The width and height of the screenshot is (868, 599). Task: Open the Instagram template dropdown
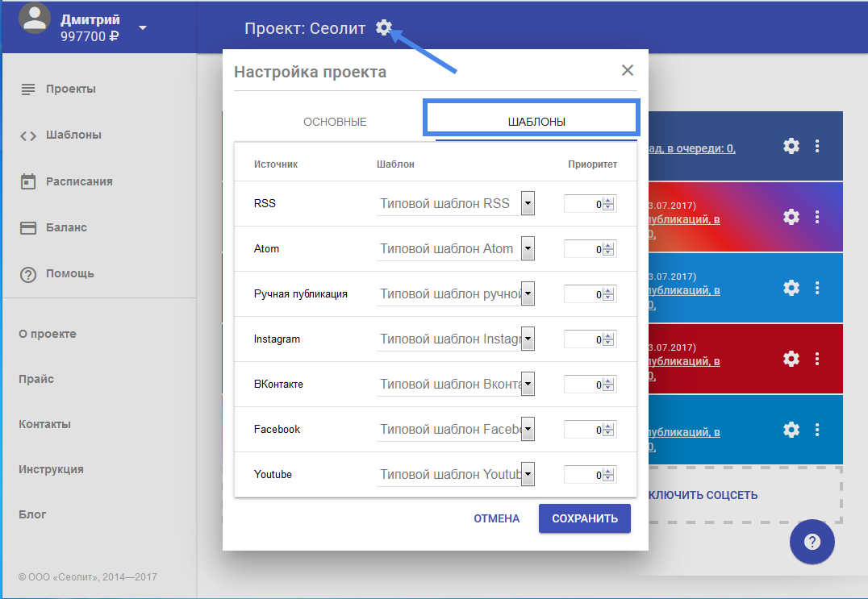[x=528, y=339]
